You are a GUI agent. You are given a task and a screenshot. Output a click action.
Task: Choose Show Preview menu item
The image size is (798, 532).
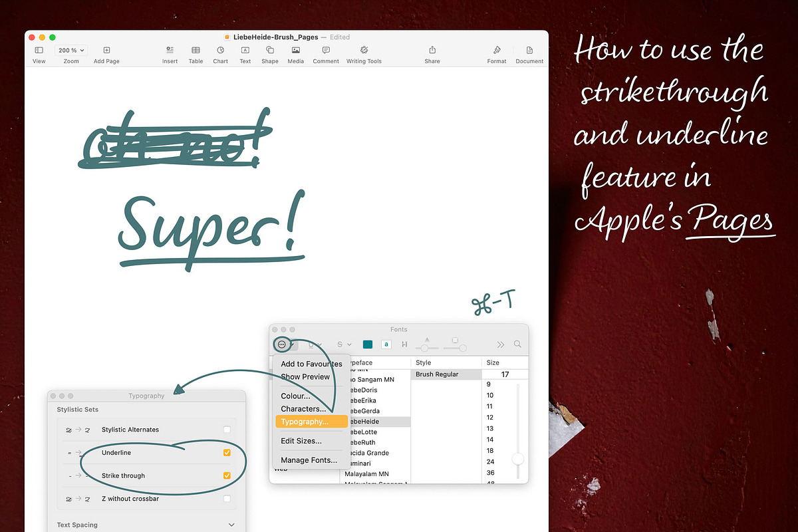(311, 376)
